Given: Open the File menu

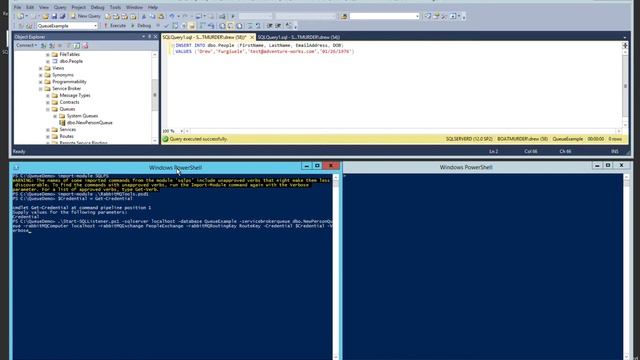Looking at the screenshot, I should pyautogui.click(x=17, y=7).
